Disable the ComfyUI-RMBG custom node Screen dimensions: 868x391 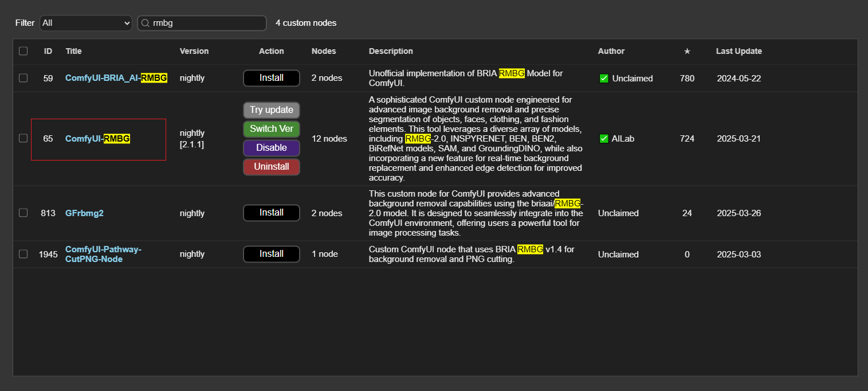(271, 148)
